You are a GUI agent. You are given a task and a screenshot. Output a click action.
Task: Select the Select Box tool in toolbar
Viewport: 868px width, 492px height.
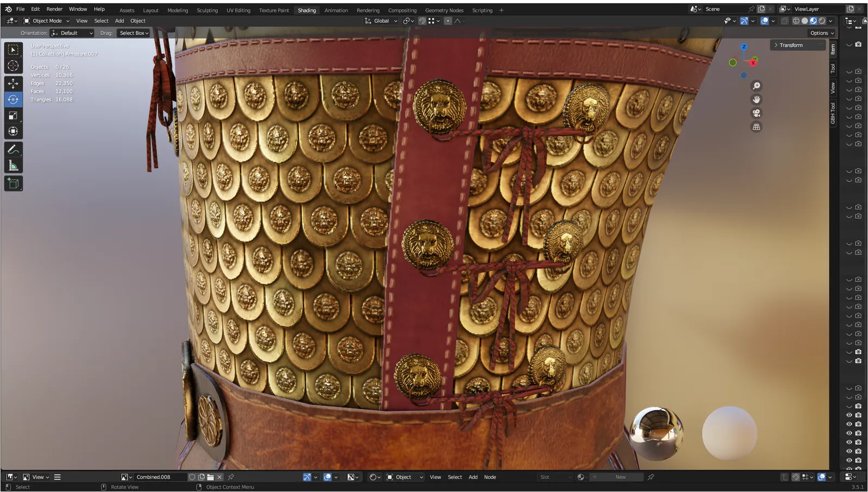14,50
